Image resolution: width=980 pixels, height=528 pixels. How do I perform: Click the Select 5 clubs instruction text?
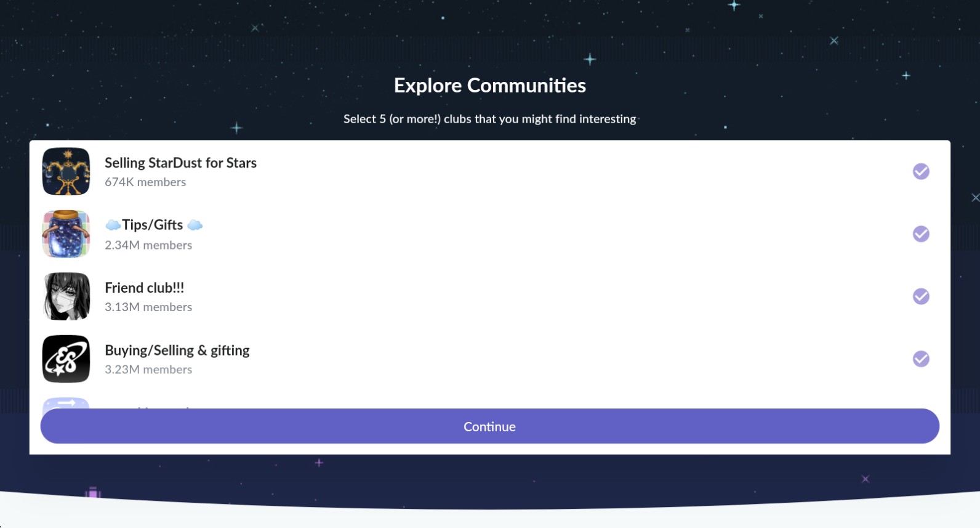[x=489, y=119]
